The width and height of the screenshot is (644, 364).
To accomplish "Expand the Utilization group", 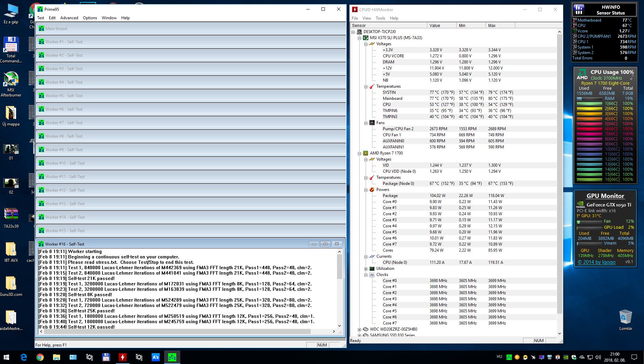I will [x=366, y=269].
